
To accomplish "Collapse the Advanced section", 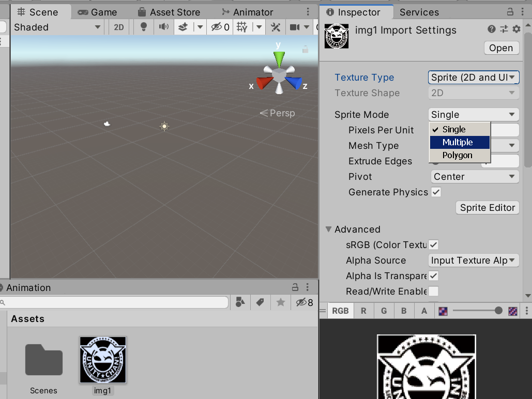I will click(x=328, y=229).
